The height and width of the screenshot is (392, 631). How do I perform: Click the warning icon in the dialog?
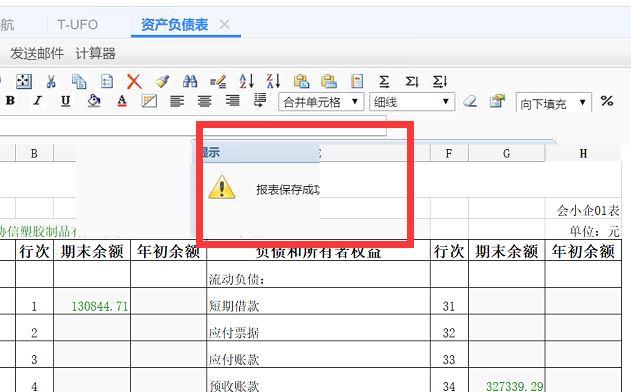(x=222, y=187)
